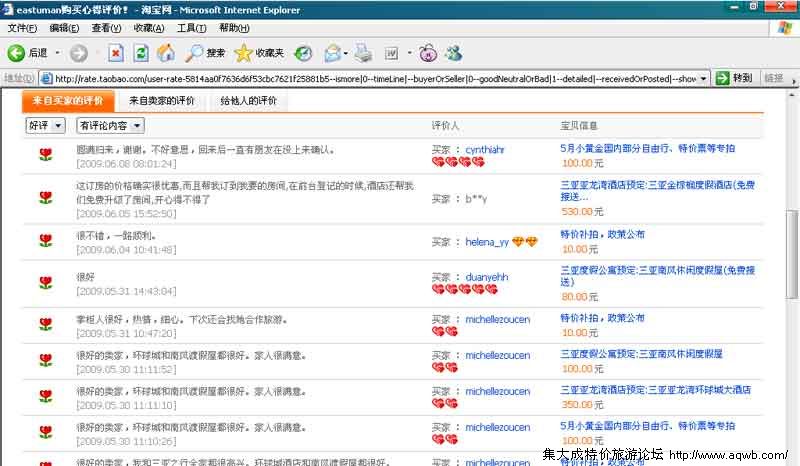
Task: Open the Edit button dropdown arrow
Action: (x=409, y=53)
